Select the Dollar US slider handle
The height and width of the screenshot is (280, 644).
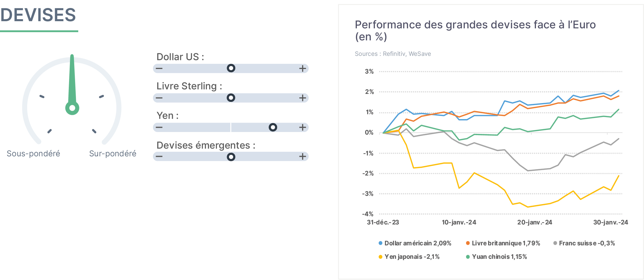click(231, 68)
